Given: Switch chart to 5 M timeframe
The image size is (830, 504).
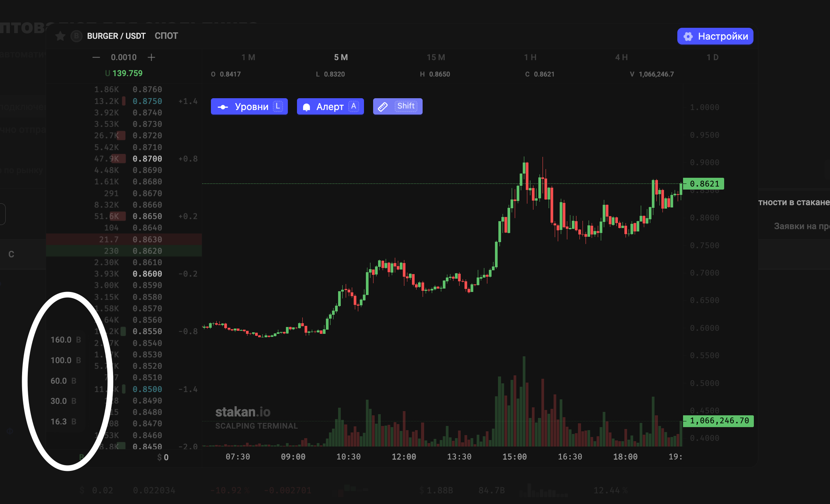Looking at the screenshot, I should 341,57.
